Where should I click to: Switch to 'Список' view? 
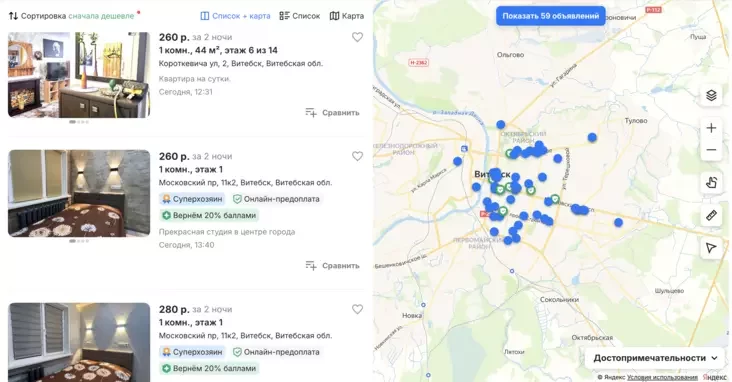[x=300, y=16]
